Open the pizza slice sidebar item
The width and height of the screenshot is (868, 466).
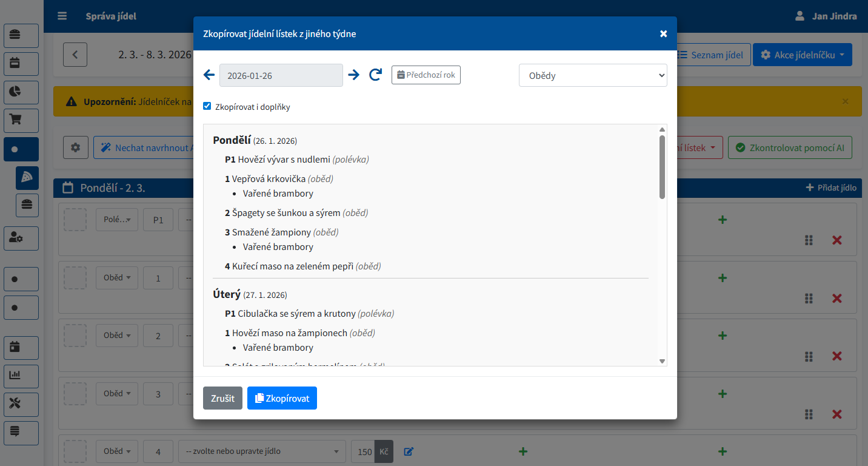pos(27,177)
